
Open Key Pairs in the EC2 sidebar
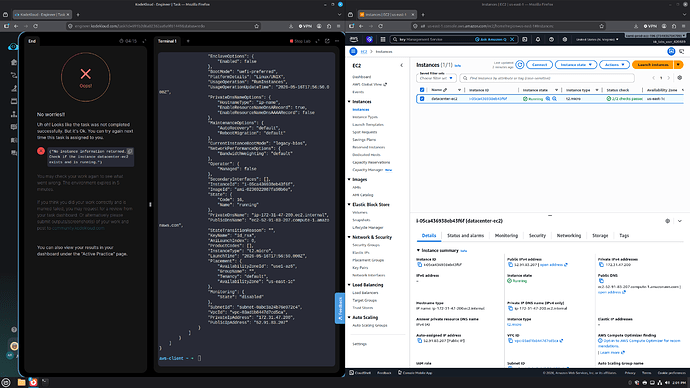[360, 267]
